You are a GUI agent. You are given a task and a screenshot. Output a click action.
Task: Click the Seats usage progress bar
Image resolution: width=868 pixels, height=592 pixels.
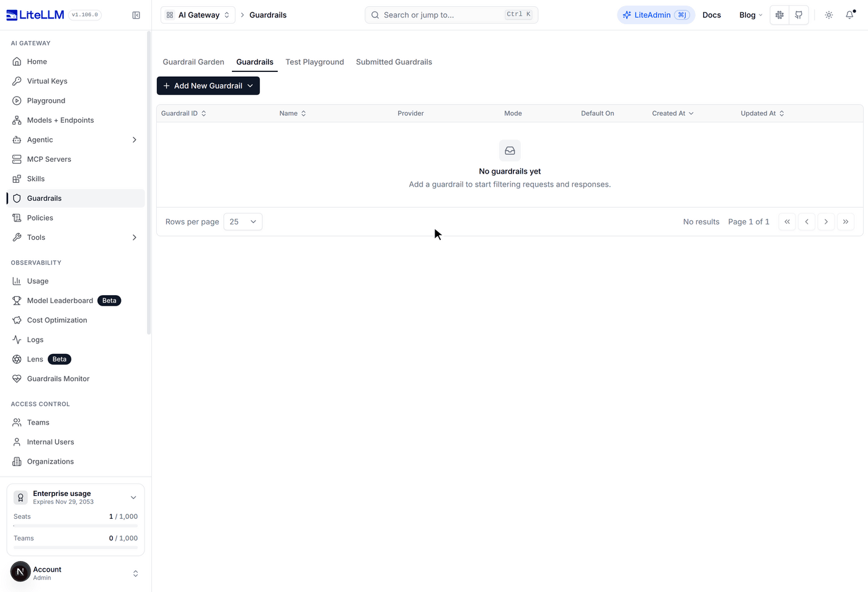coord(76,526)
